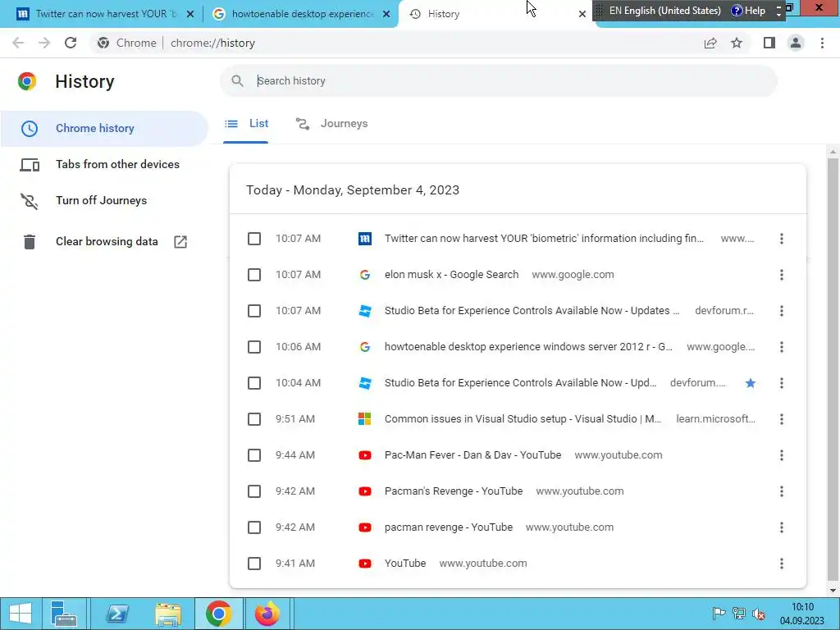Open actions menu for howtoenable desktop experience entry

[x=782, y=347]
